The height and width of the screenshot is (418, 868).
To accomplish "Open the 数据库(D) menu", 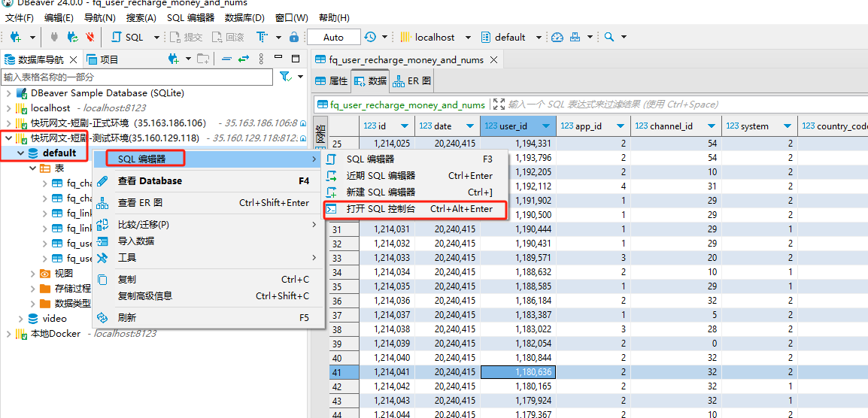I will [244, 18].
